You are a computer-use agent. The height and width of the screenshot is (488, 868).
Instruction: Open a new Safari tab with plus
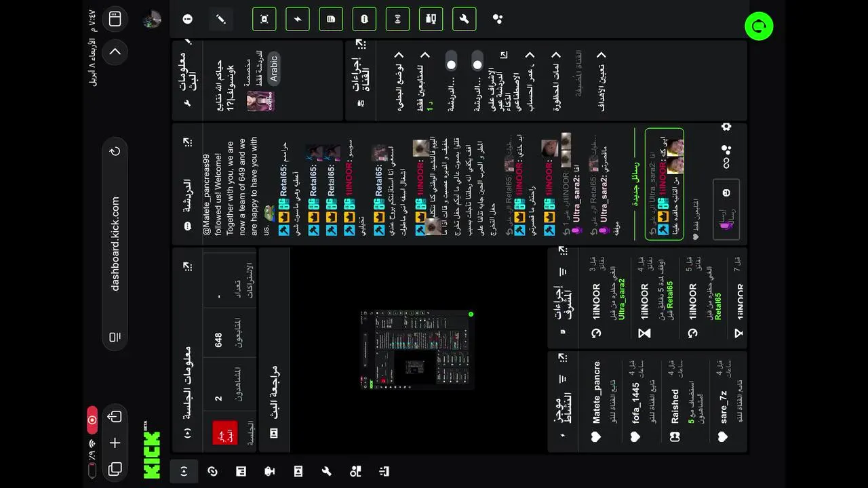pyautogui.click(x=115, y=443)
